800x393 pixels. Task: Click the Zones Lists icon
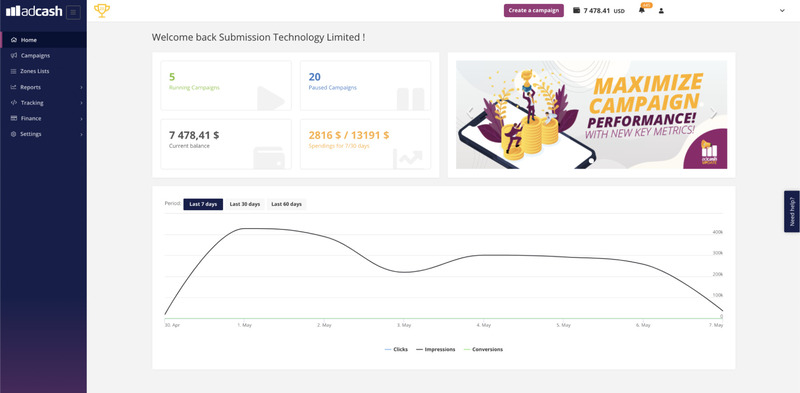click(14, 71)
